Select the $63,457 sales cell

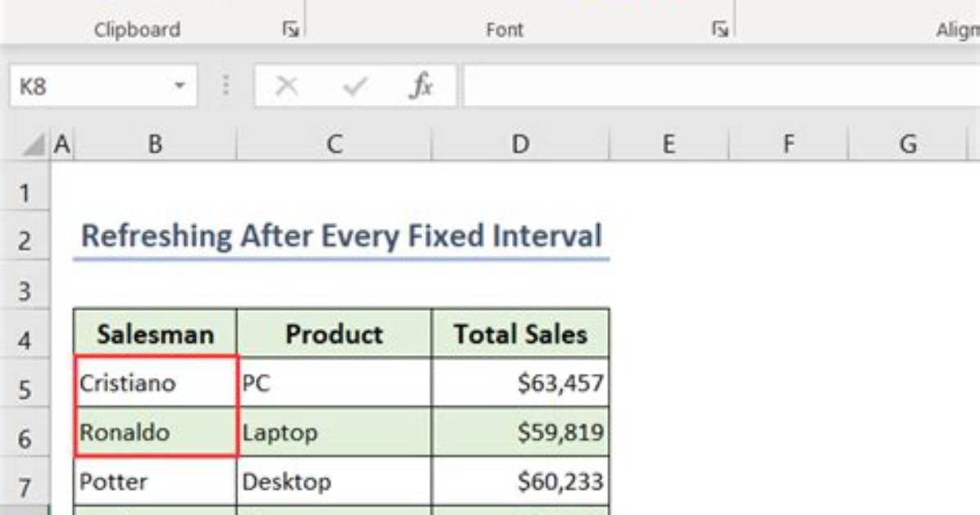(x=520, y=381)
